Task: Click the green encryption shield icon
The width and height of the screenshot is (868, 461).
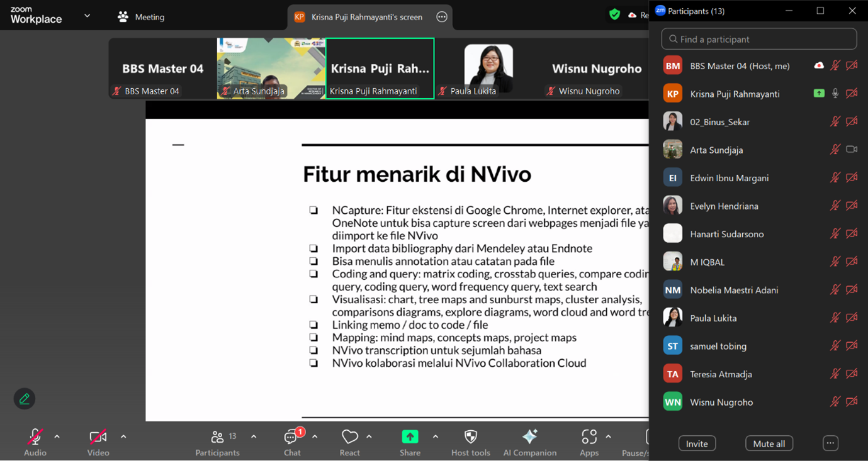Action: click(614, 14)
